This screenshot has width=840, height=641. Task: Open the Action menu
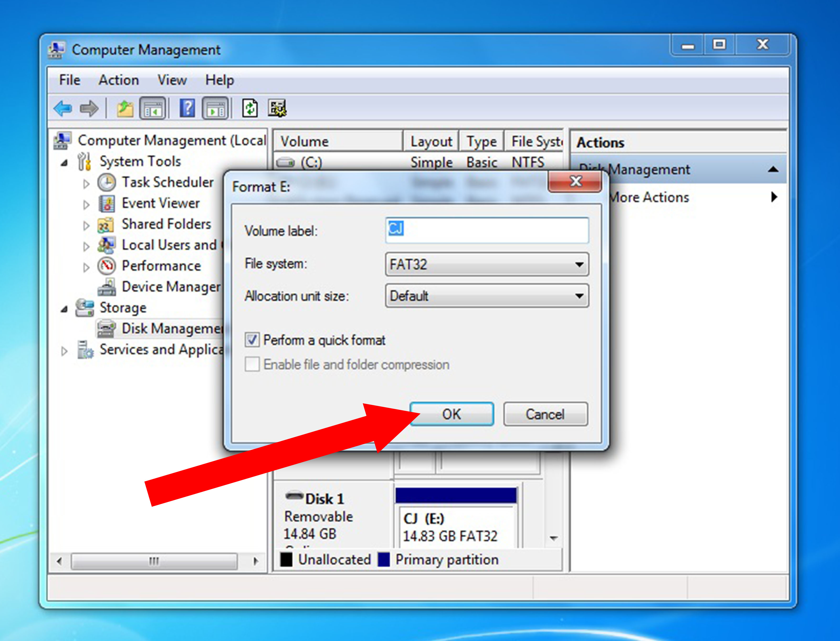(x=119, y=80)
